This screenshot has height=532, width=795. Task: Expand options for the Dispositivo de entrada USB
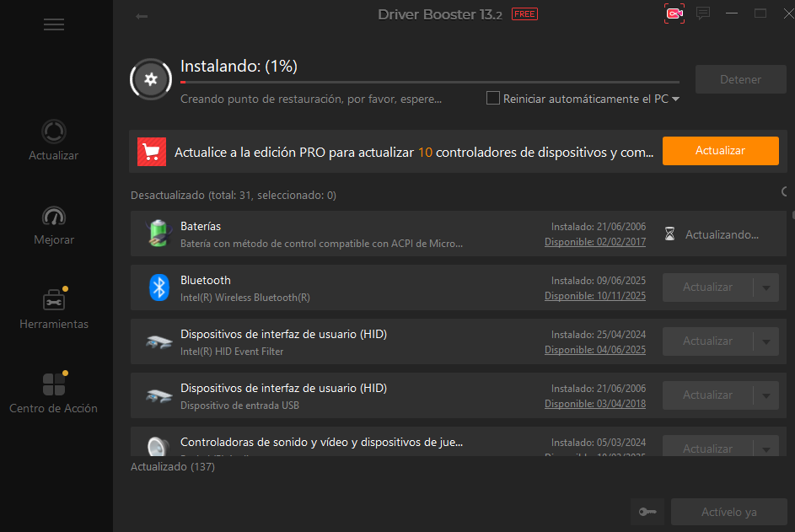pyautogui.click(x=765, y=395)
